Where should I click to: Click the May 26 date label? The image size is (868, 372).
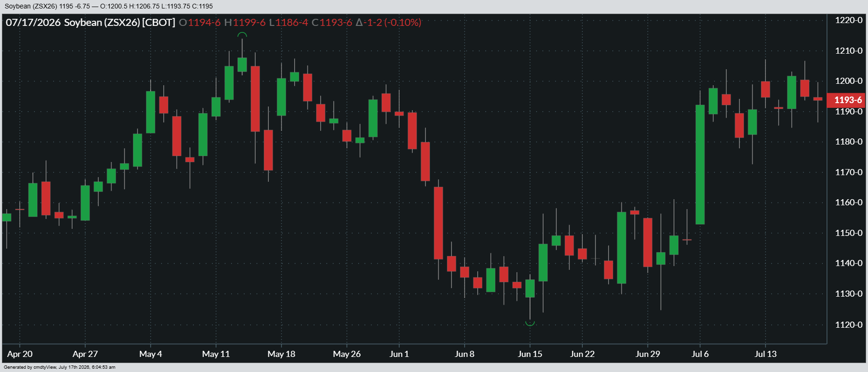click(347, 354)
